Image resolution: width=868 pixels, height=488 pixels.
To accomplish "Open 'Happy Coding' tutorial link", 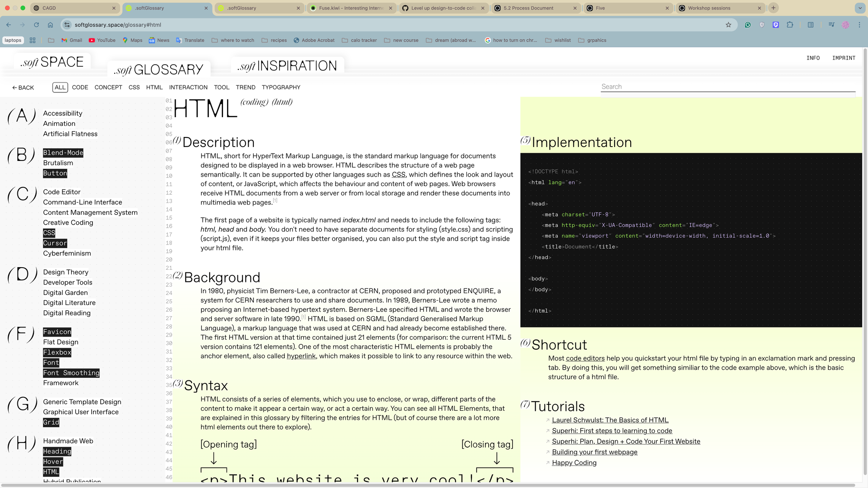I will tap(574, 463).
